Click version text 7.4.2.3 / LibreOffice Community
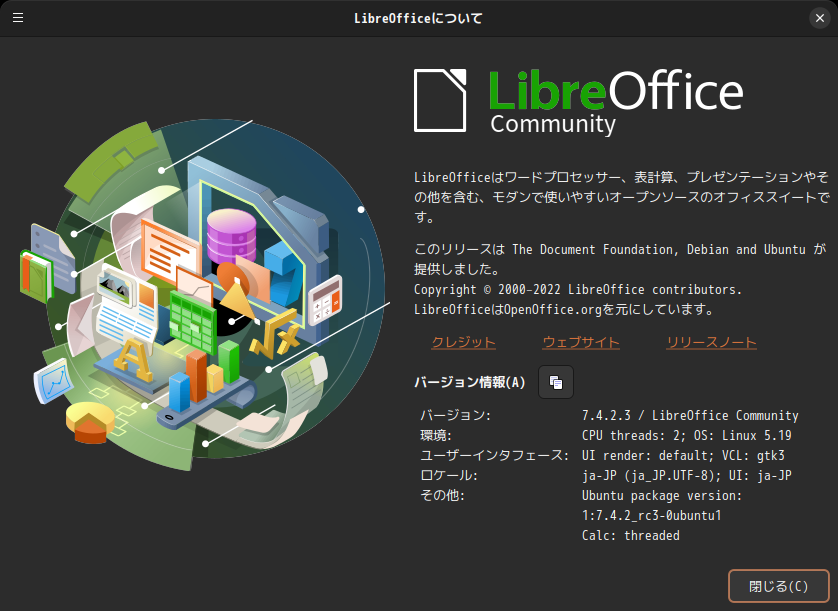 coord(690,415)
